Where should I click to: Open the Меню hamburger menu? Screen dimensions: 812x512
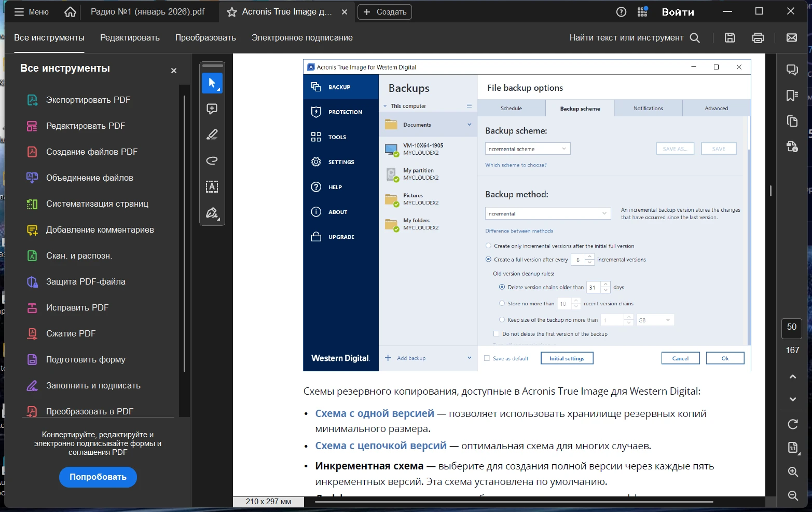(x=31, y=12)
